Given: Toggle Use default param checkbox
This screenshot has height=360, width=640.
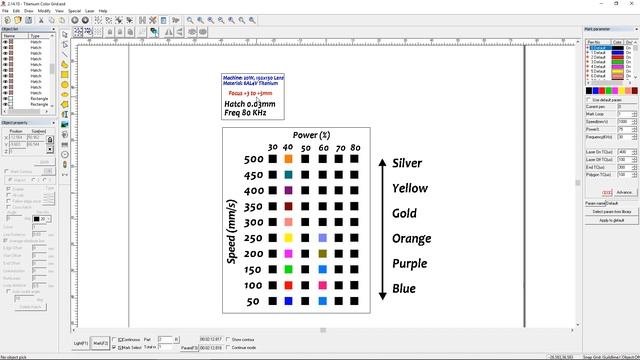Looking at the screenshot, I should tap(589, 100).
